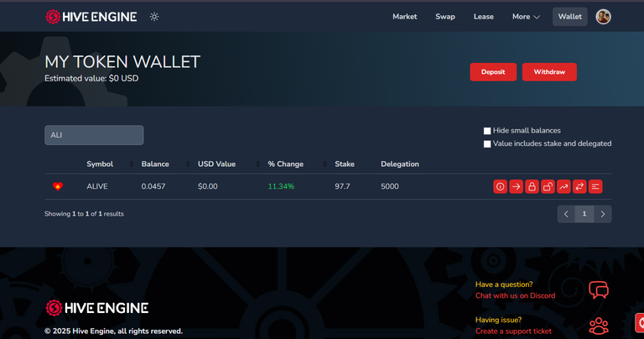Click the Have a question? text
This screenshot has width=644, height=339.
pyautogui.click(x=504, y=284)
